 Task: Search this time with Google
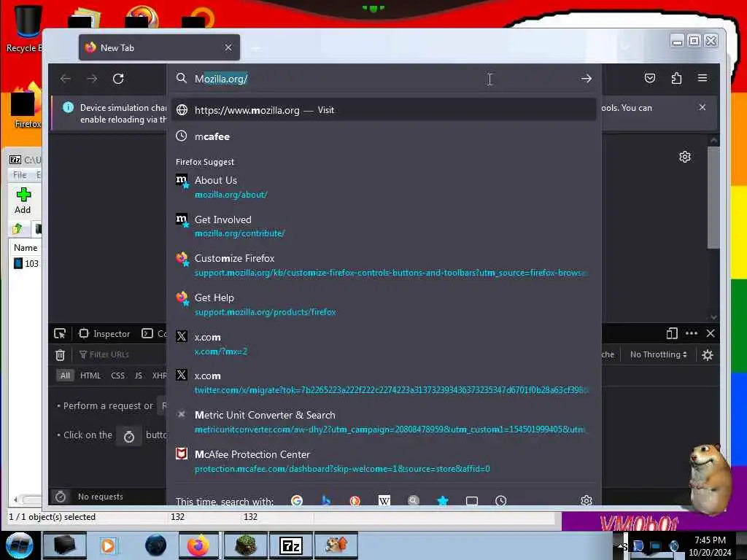(297, 500)
